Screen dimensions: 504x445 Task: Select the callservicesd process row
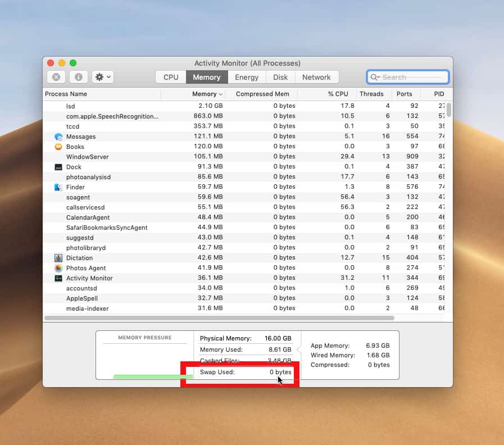coord(244,207)
